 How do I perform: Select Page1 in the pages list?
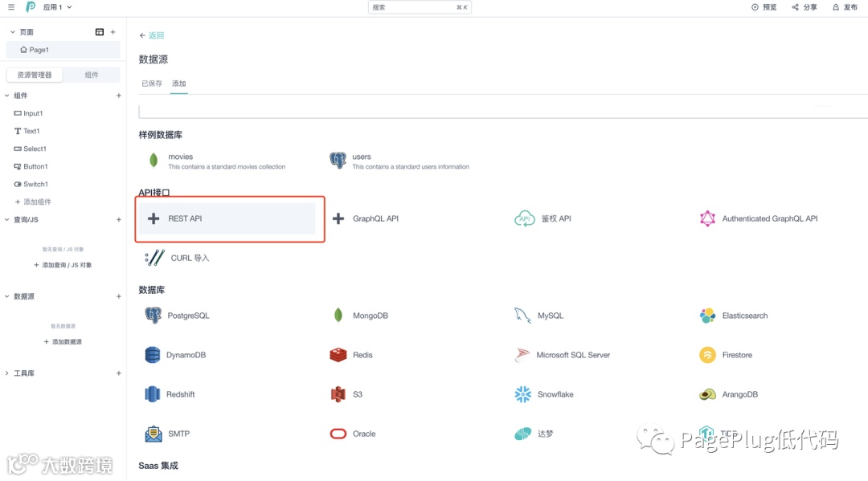63,50
